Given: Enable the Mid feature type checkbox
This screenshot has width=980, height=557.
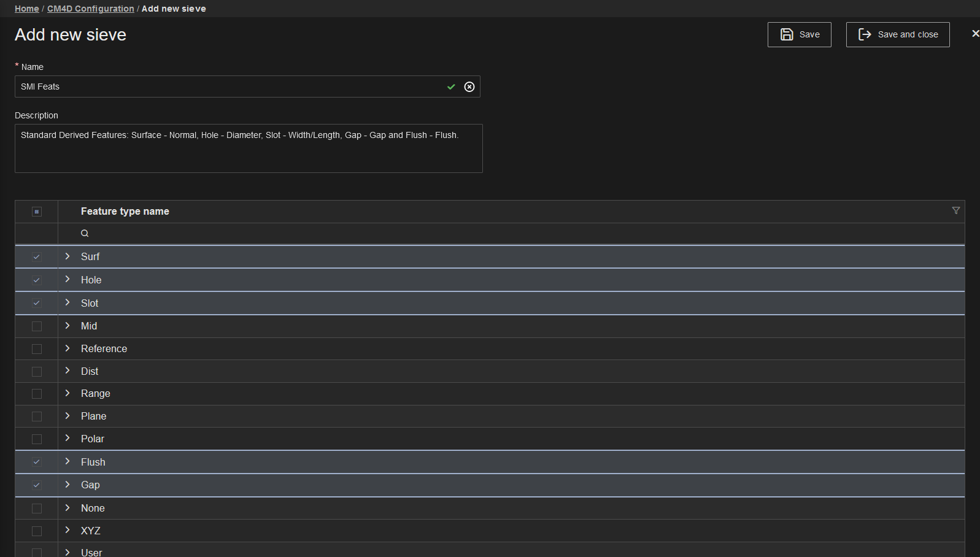Looking at the screenshot, I should (37, 326).
